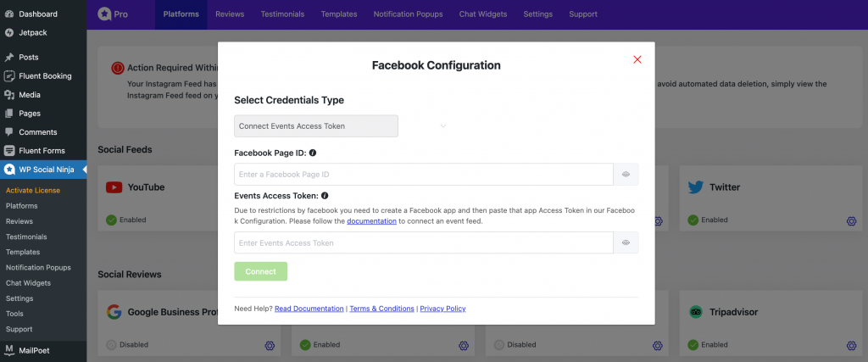Open the Chat Widgets tab

point(483,14)
